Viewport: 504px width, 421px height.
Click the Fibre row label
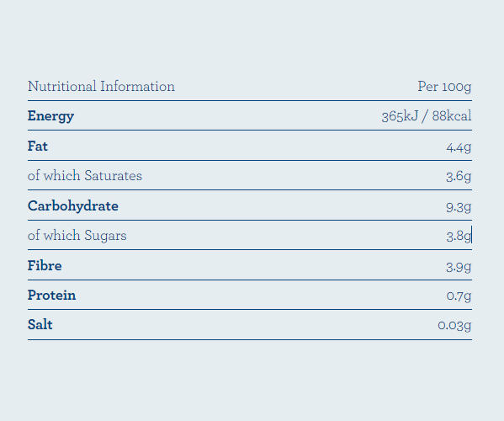coord(45,266)
